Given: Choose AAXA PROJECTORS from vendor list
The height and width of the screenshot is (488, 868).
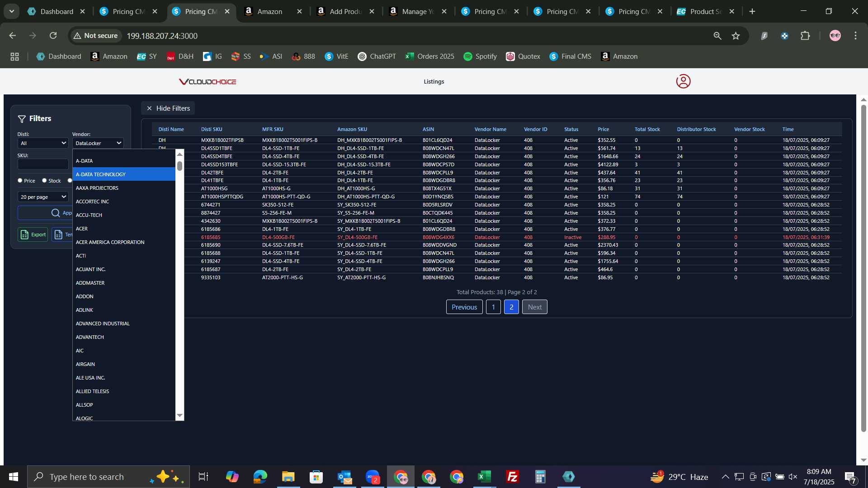Looking at the screenshot, I should point(124,188).
